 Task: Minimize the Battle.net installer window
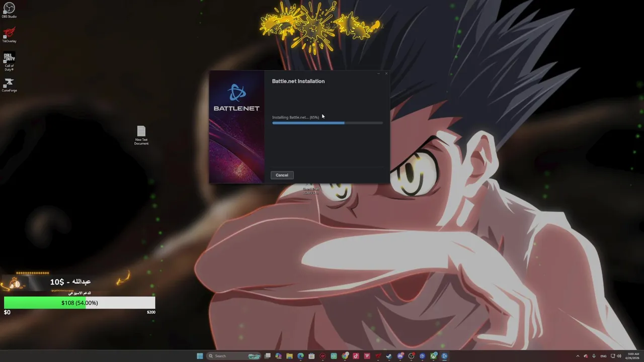(378, 74)
